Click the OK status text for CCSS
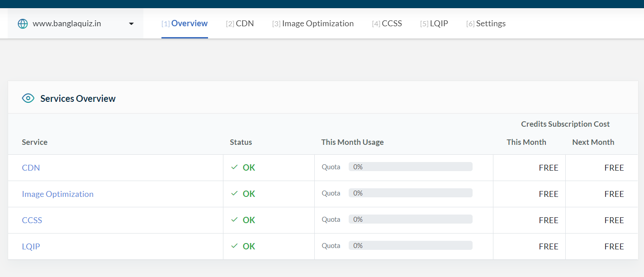 [x=249, y=220]
